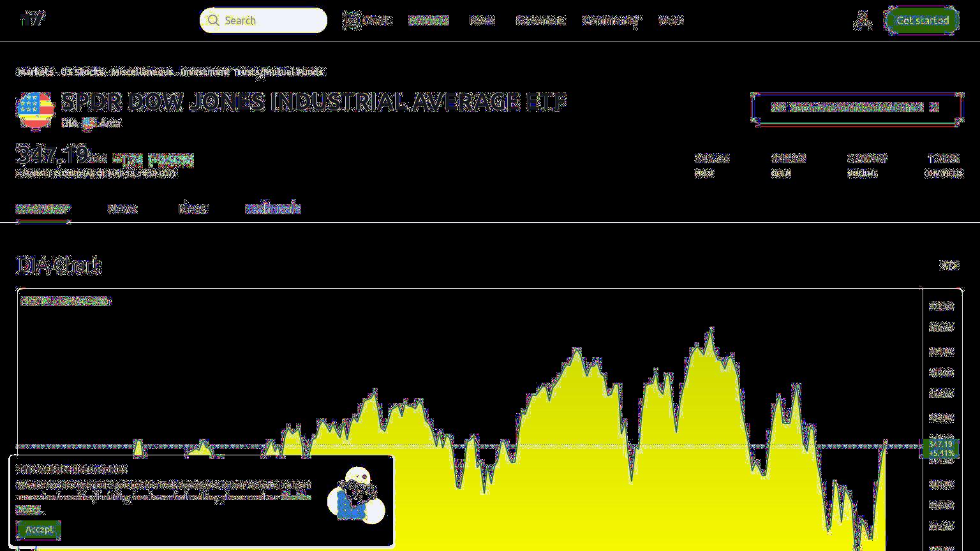Image resolution: width=980 pixels, height=551 pixels.
Task: Open Markets in the top navigation
Action: [429, 20]
